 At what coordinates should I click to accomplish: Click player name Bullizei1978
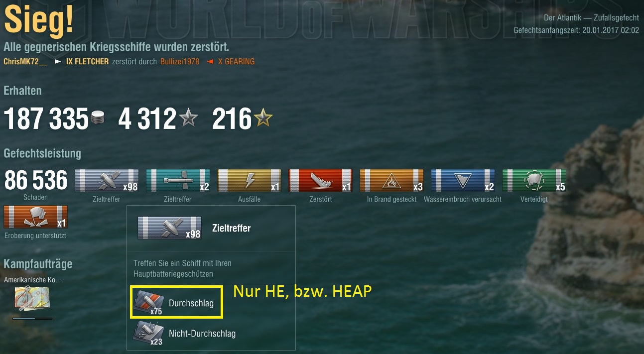(180, 61)
